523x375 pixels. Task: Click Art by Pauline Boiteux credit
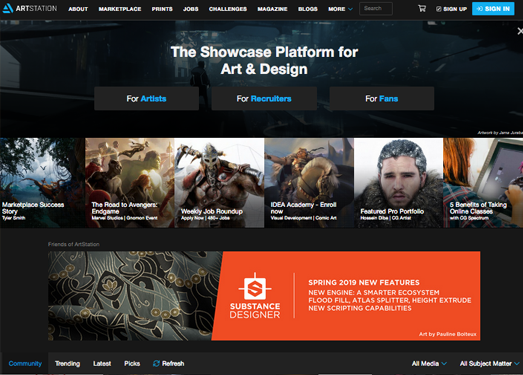(448, 334)
